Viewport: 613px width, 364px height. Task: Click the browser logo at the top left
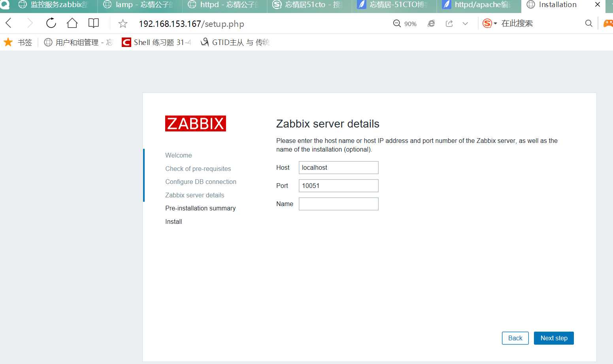[x=4, y=5]
